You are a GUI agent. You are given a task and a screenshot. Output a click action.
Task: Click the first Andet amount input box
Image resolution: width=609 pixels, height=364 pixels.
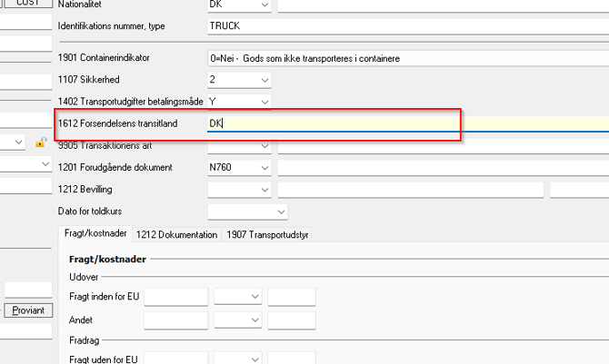(175, 320)
